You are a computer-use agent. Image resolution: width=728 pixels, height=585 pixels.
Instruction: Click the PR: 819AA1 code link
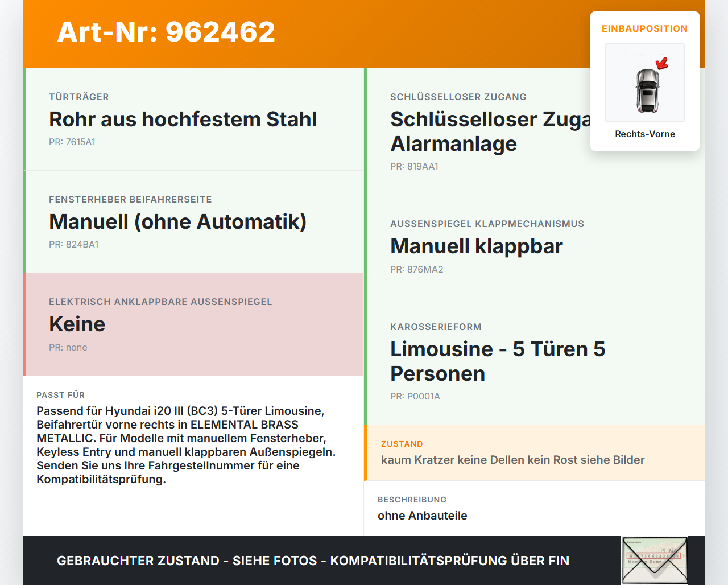pyautogui.click(x=414, y=167)
